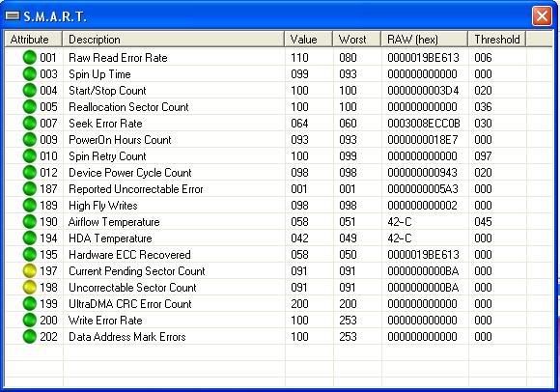Click the green status icon for attribute 001
560x392 pixels.
coord(30,58)
